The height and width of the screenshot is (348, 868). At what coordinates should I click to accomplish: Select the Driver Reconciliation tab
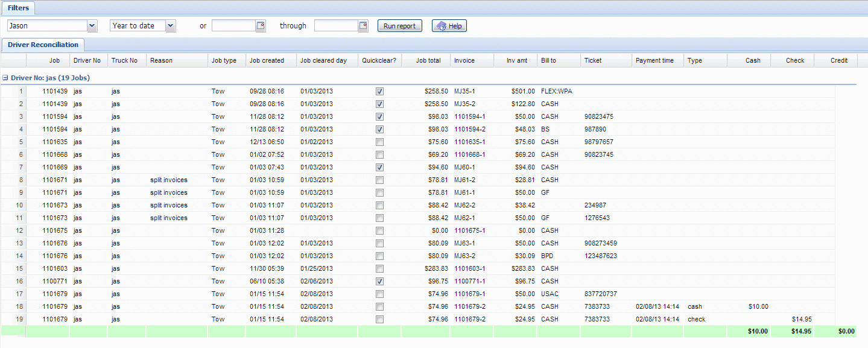pos(43,45)
